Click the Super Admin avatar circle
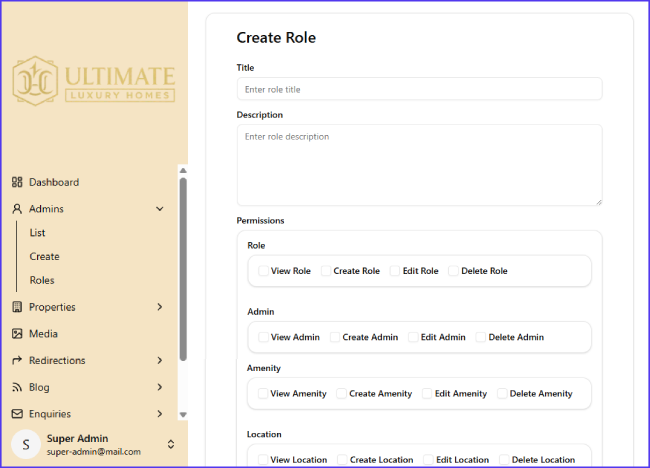650x468 pixels. tap(26, 444)
